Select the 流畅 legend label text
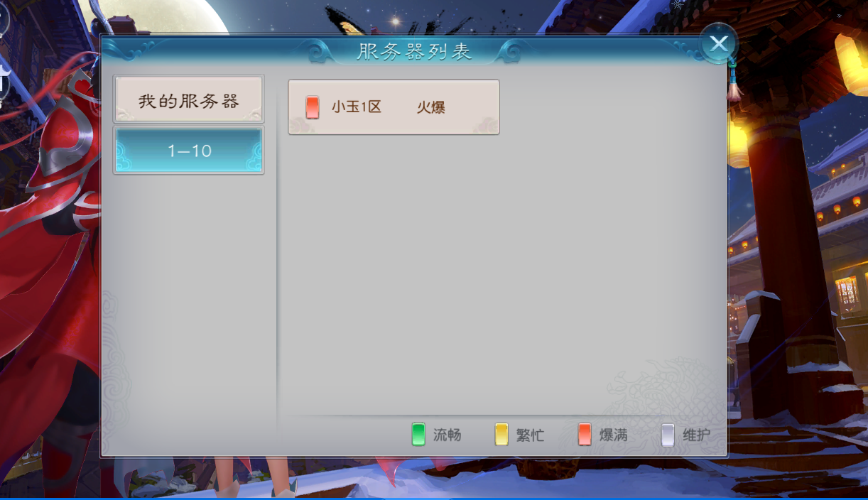868x500 pixels. (x=447, y=435)
